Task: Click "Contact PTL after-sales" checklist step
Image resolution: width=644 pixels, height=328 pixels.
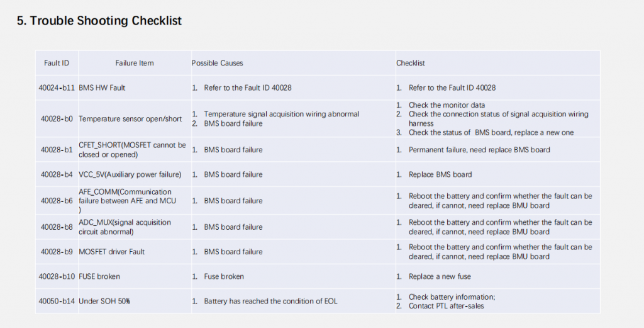Action: click(446, 306)
